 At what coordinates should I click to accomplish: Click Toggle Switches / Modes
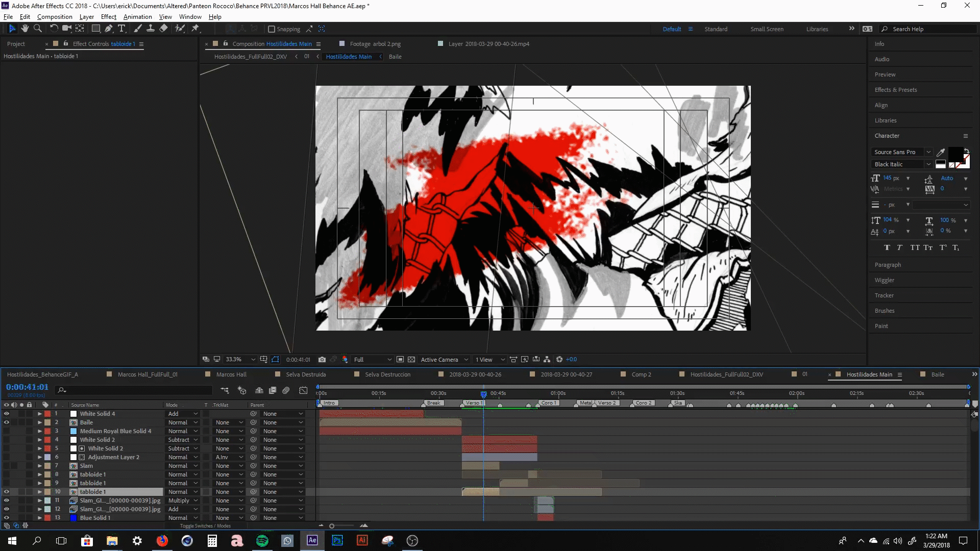click(205, 526)
